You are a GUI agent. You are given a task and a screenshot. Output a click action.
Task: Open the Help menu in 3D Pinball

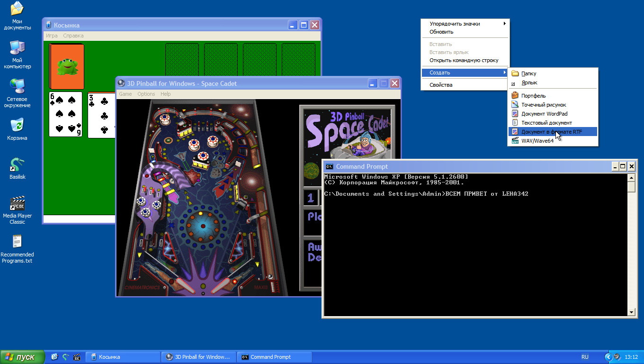click(x=165, y=94)
